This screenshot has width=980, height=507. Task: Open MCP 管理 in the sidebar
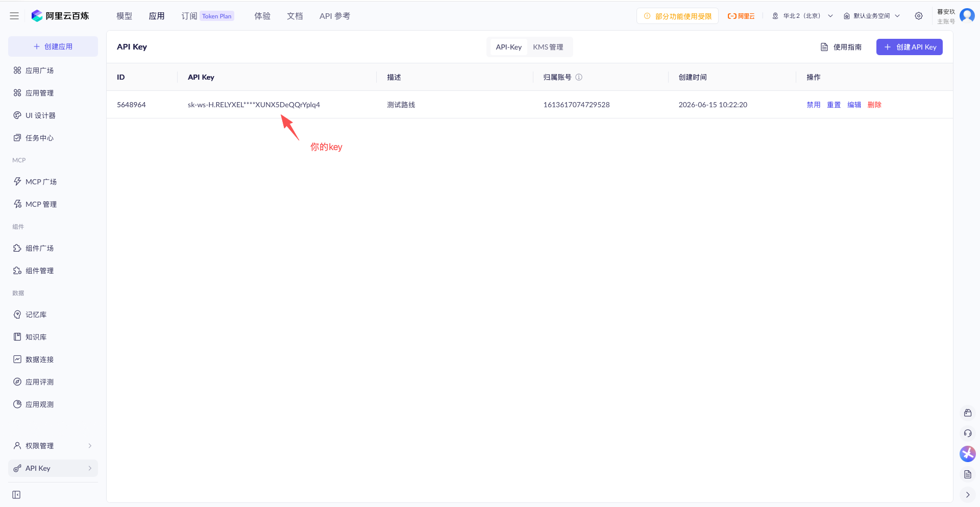53,204
